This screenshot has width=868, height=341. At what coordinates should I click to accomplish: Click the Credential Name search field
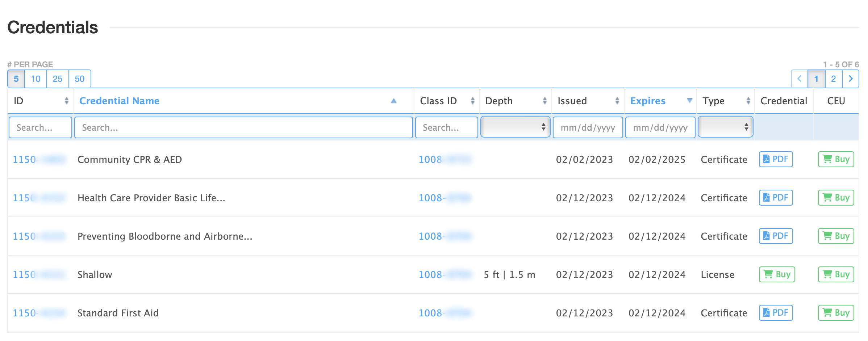click(x=243, y=127)
